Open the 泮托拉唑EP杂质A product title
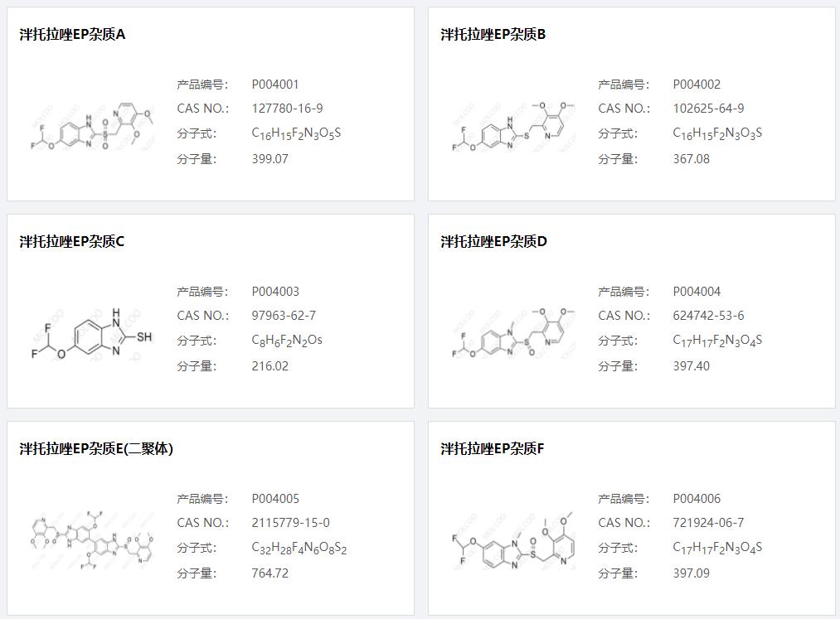Image resolution: width=840 pixels, height=619 pixels. pos(73,35)
